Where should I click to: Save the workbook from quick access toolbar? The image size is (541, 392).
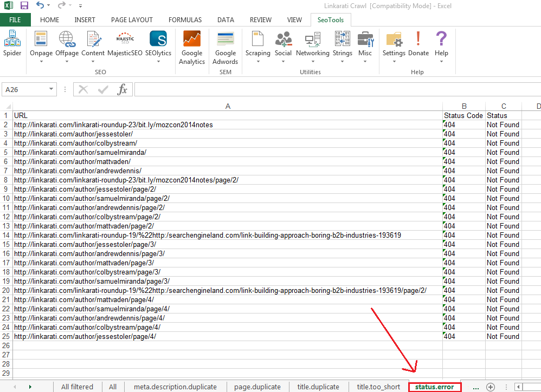[24, 6]
